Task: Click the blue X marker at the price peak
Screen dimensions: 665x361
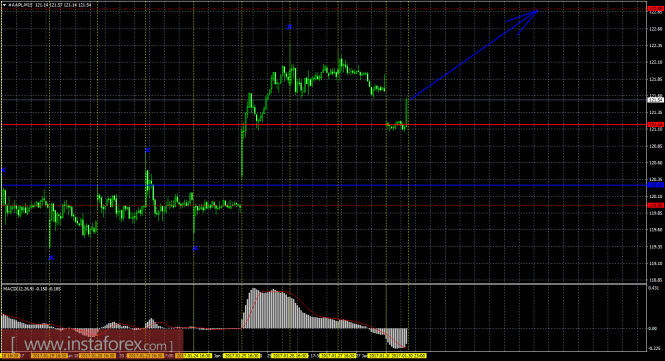Action: (290, 27)
